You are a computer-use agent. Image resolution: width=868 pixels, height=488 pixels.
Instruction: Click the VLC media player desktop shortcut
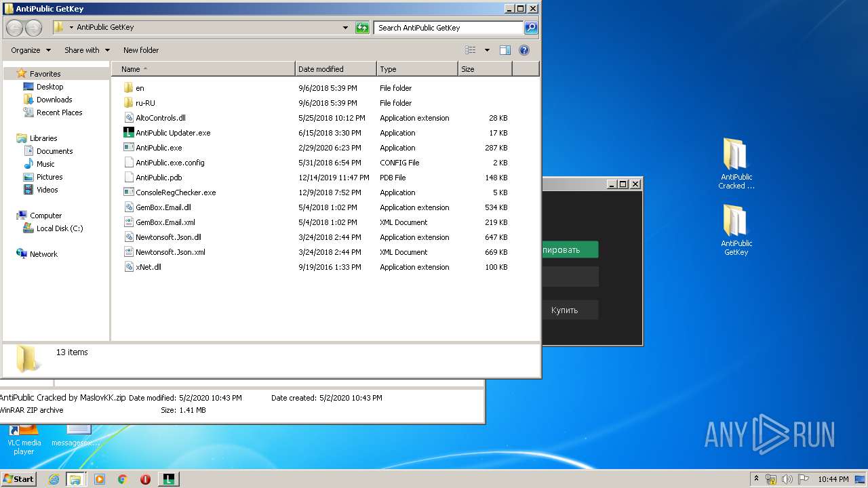24,438
